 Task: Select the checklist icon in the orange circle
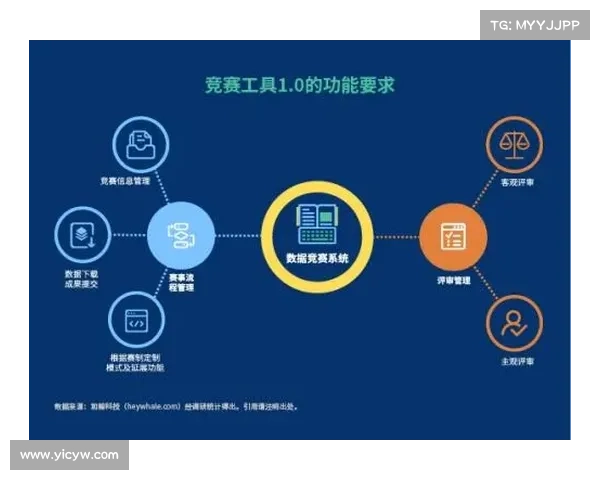point(453,237)
